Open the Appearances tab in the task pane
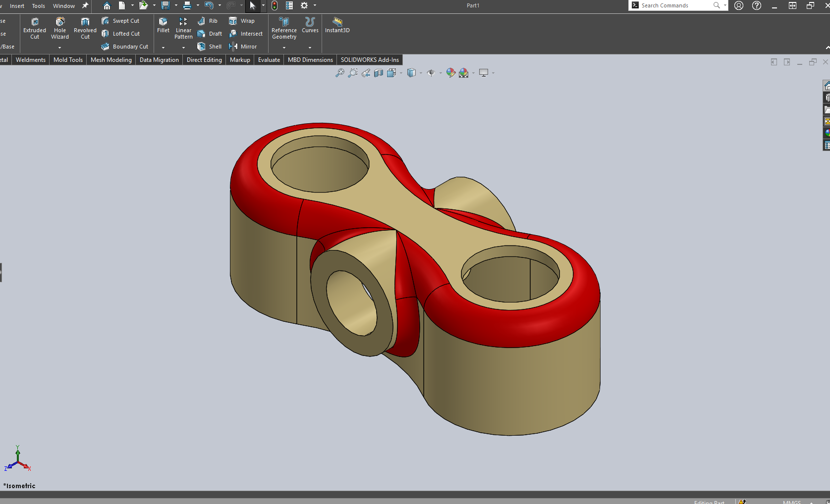The image size is (830, 504). click(827, 133)
